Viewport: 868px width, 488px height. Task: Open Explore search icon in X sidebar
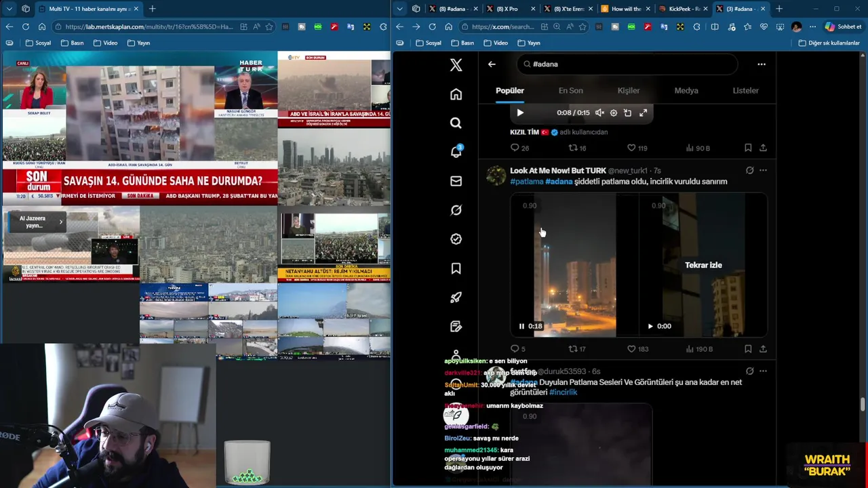pyautogui.click(x=456, y=123)
